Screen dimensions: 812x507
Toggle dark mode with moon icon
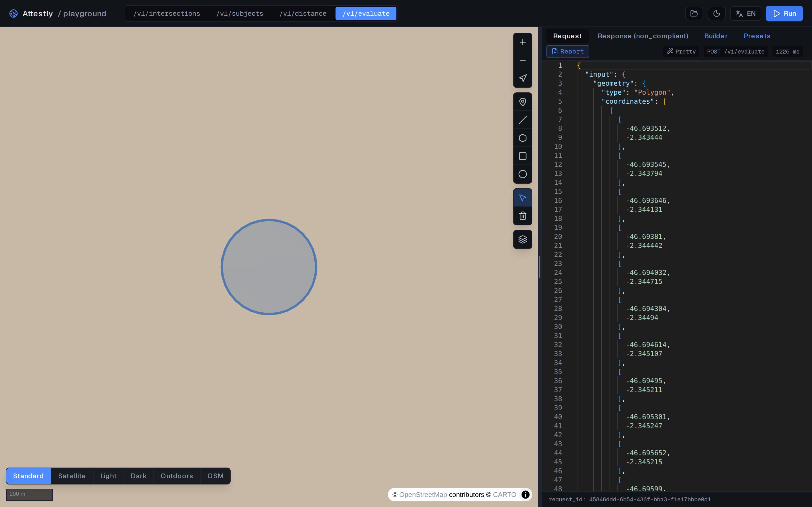(716, 14)
